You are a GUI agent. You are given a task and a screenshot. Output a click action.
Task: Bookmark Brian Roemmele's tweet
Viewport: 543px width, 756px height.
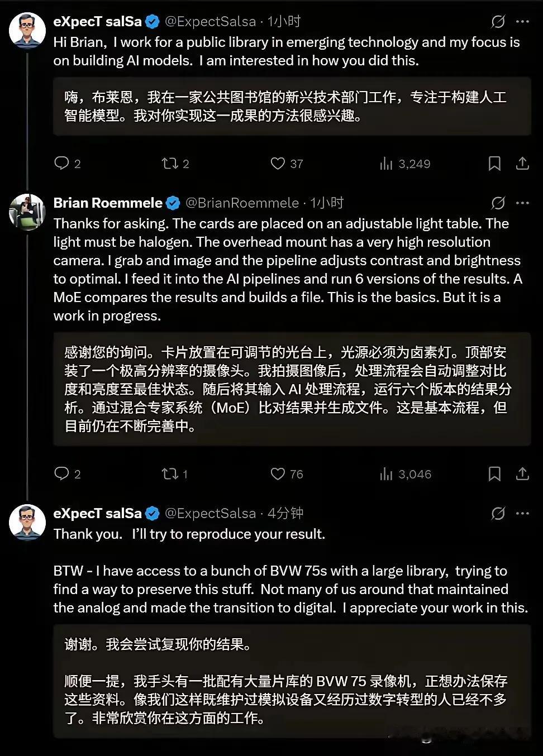494,473
